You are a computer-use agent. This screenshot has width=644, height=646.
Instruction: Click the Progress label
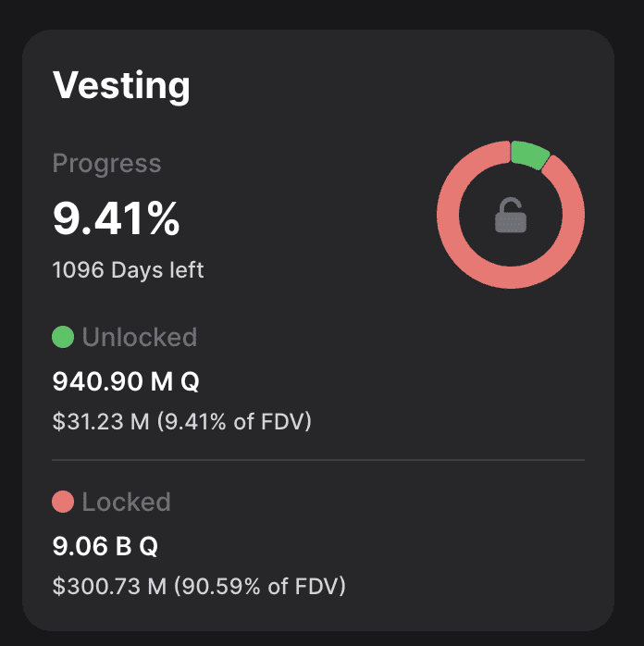pos(106,164)
